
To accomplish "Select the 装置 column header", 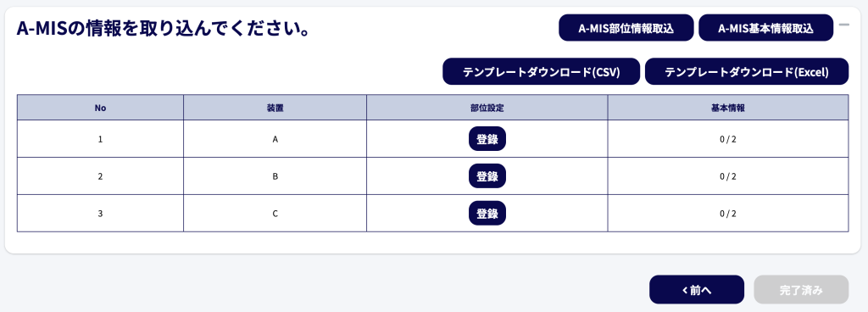I will [275, 108].
